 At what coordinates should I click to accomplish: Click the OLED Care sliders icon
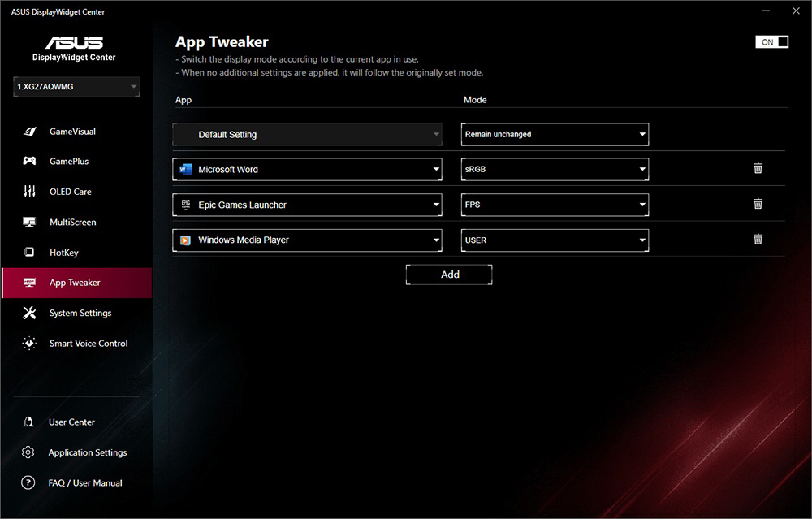tap(29, 192)
